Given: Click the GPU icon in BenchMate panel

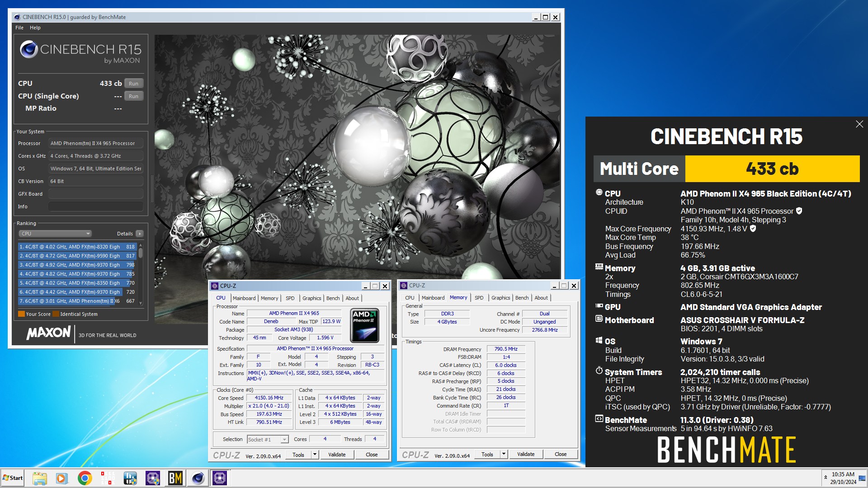Looking at the screenshot, I should pyautogui.click(x=599, y=306).
